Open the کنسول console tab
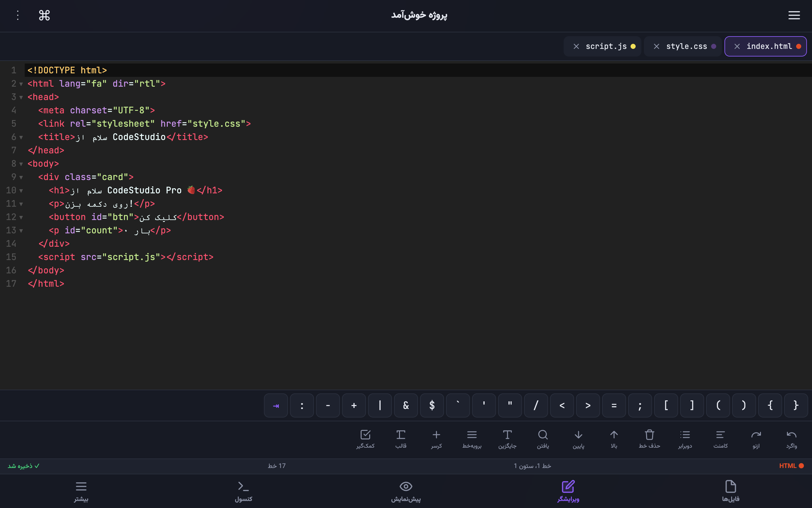This screenshot has width=812, height=508. coord(243,491)
